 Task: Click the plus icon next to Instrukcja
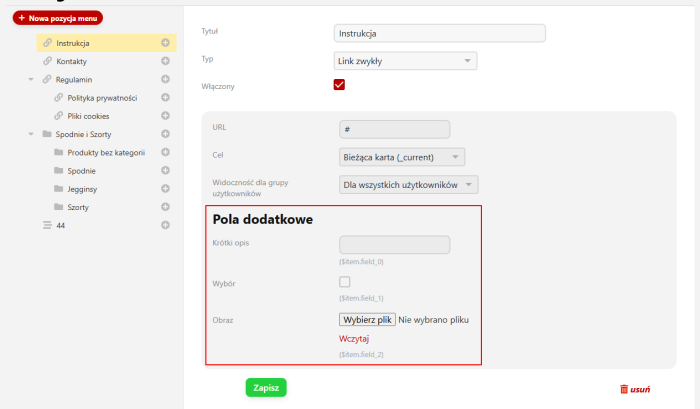pyautogui.click(x=166, y=43)
